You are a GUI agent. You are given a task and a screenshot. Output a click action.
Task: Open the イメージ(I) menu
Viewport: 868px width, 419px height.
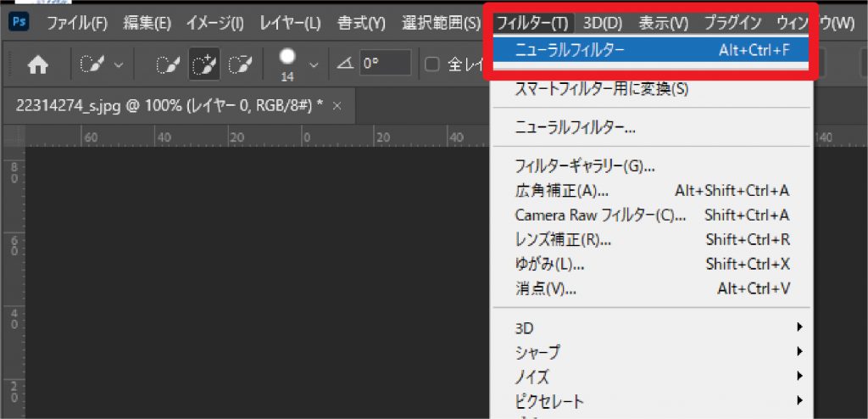coord(214,23)
